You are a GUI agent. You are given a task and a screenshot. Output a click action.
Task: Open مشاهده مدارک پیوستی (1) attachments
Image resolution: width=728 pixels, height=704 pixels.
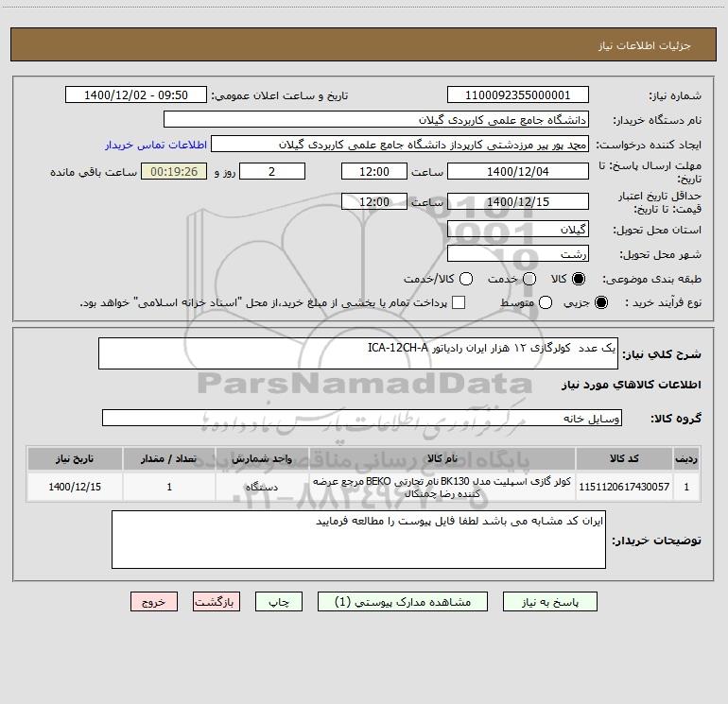point(403,601)
